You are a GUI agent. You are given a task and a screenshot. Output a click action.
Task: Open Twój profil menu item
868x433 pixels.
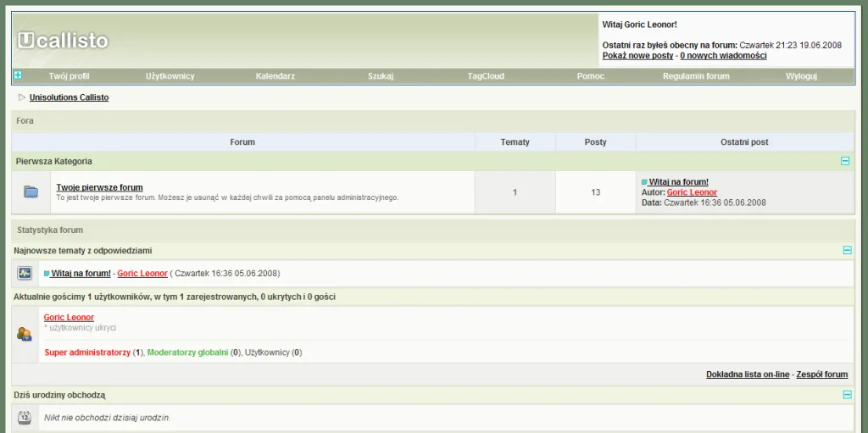coord(69,76)
